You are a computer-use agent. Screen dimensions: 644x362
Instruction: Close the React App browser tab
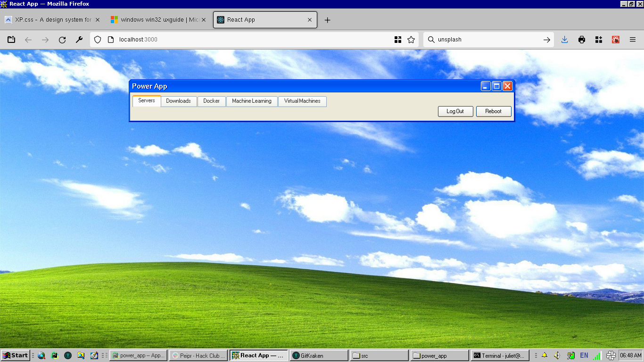(310, 20)
